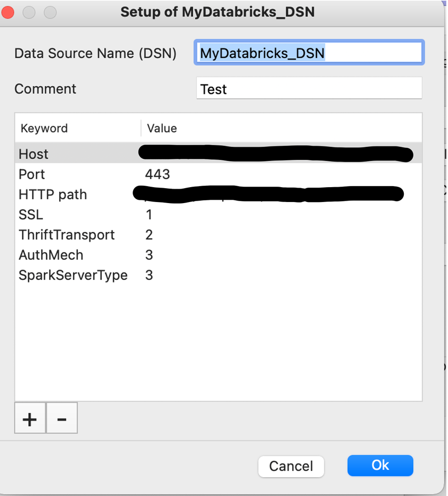Click the Value column header
This screenshot has width=448, height=496.
pos(162,128)
